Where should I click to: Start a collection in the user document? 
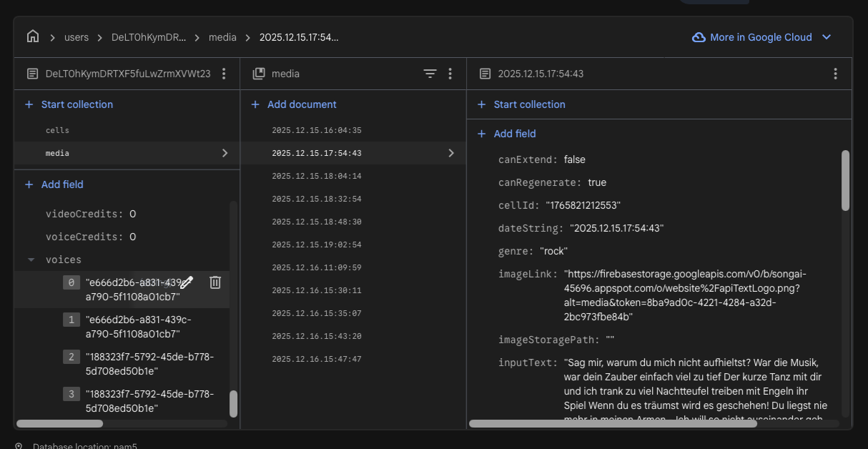coord(69,104)
